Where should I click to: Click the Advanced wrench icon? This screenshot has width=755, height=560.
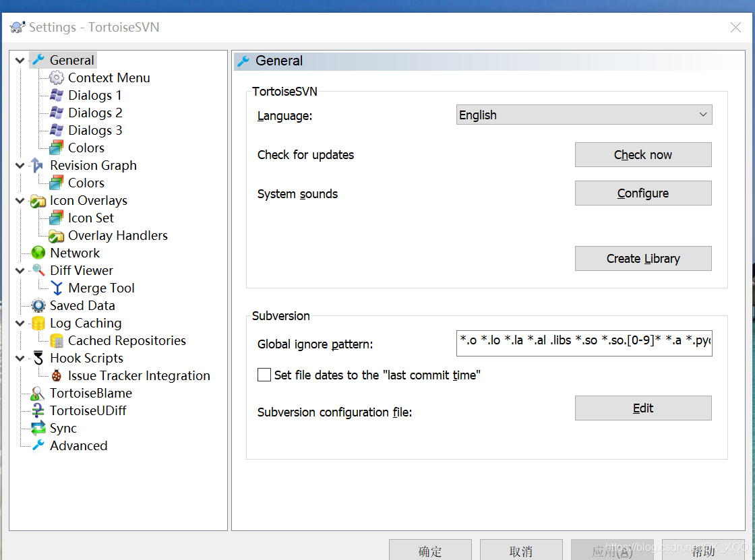coord(38,446)
